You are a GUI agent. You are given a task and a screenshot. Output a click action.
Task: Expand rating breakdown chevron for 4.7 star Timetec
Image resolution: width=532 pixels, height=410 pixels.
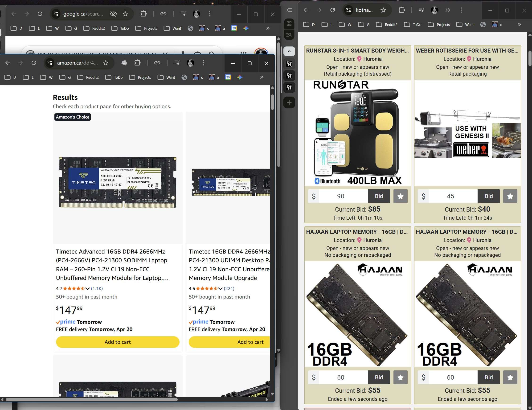87,289
